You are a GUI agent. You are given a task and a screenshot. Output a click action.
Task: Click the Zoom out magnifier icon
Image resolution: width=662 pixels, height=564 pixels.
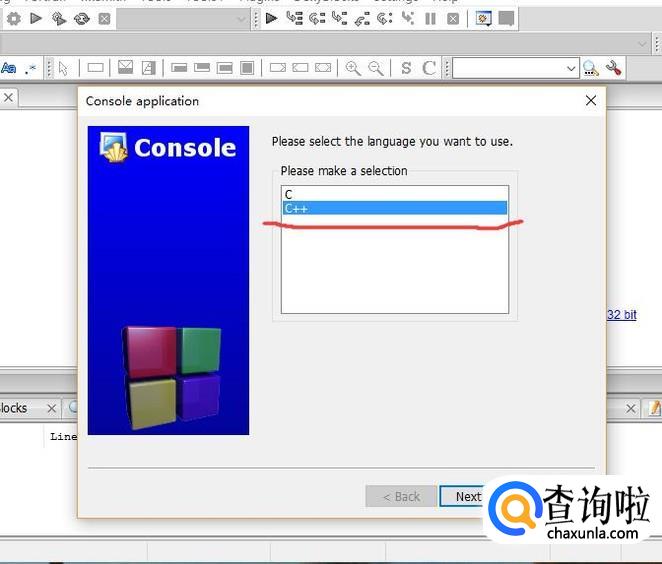[376, 68]
